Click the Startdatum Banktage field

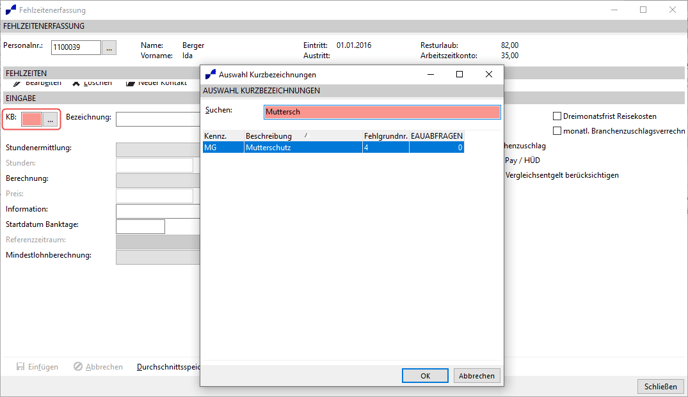tap(140, 226)
